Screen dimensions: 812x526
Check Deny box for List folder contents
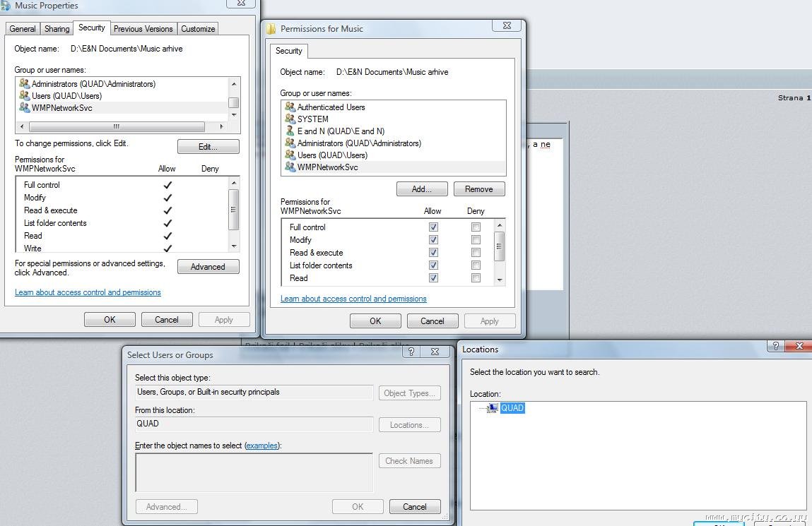[476, 265]
